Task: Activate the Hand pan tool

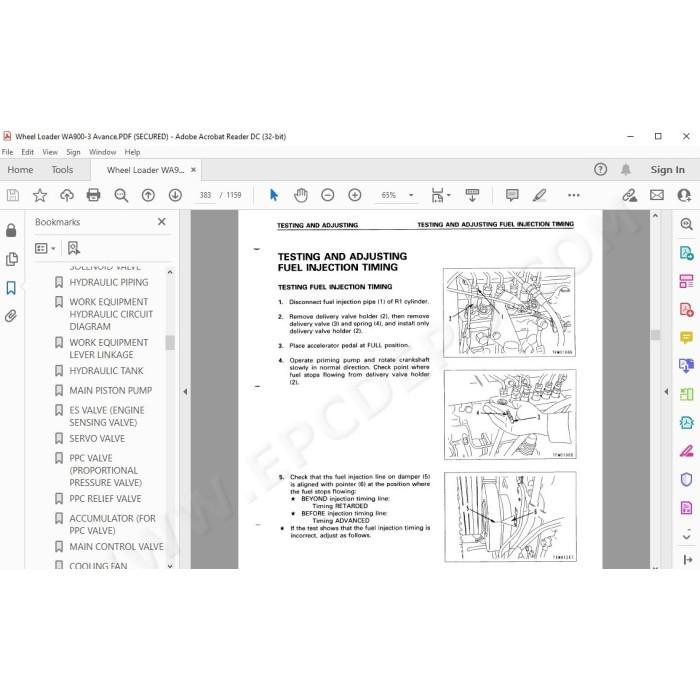Action: point(301,195)
